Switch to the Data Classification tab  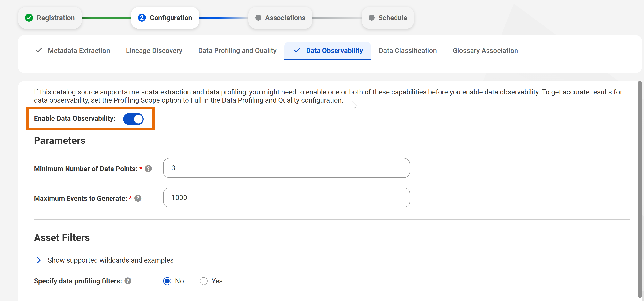pyautogui.click(x=408, y=51)
